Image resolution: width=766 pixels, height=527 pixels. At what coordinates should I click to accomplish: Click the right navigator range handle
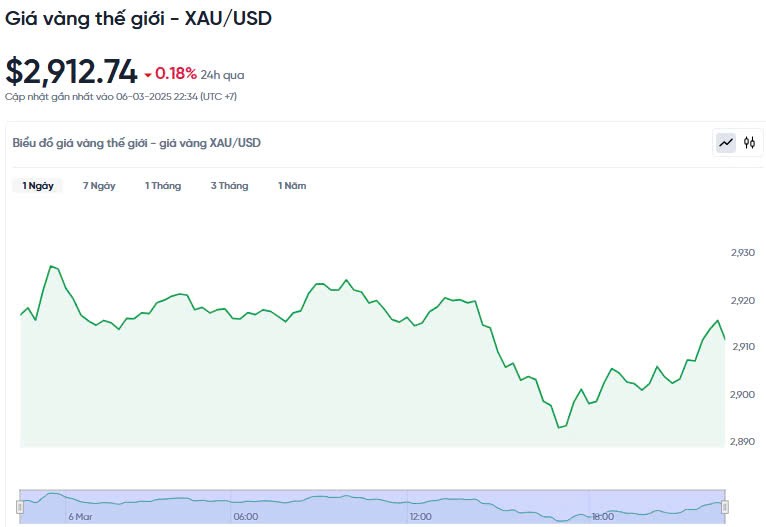[725, 506]
